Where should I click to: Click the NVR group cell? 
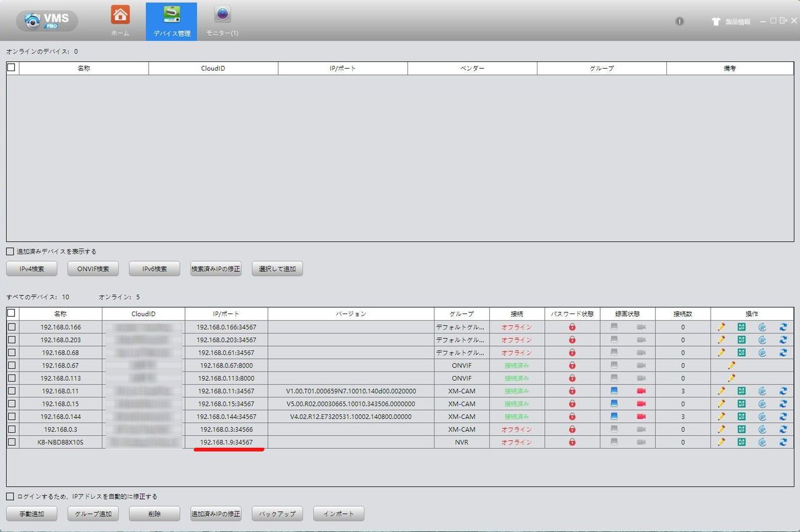point(462,442)
